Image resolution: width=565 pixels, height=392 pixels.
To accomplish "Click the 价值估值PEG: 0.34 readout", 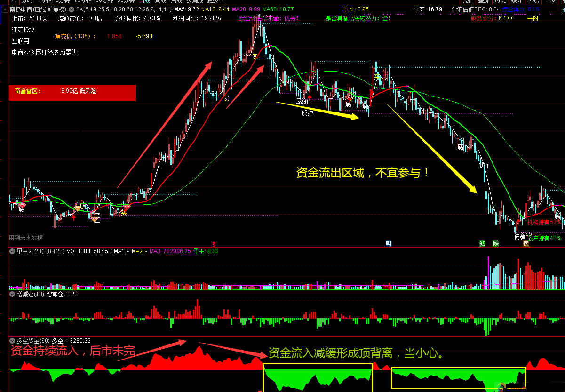I will point(476,9).
